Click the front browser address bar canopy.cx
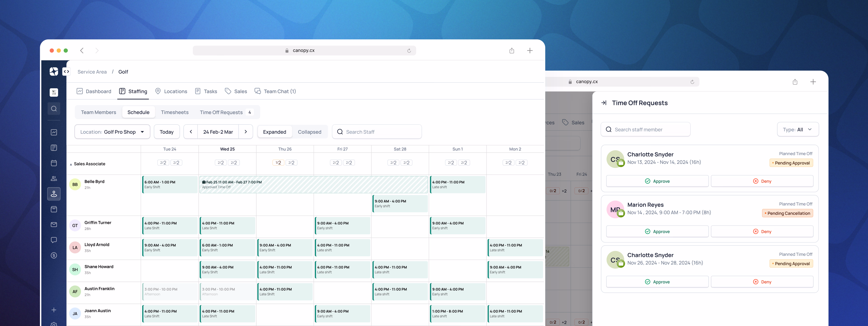Image resolution: width=868 pixels, height=326 pixels. (304, 51)
